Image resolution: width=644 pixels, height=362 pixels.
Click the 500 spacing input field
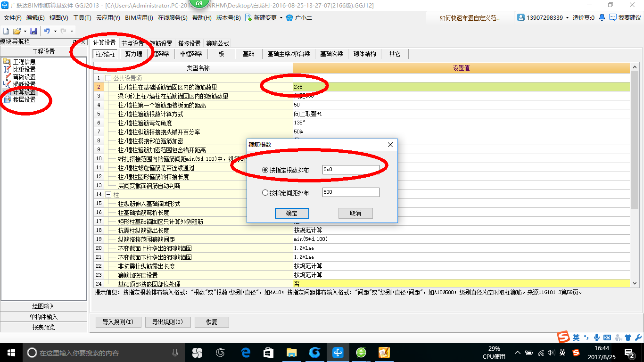(x=351, y=192)
